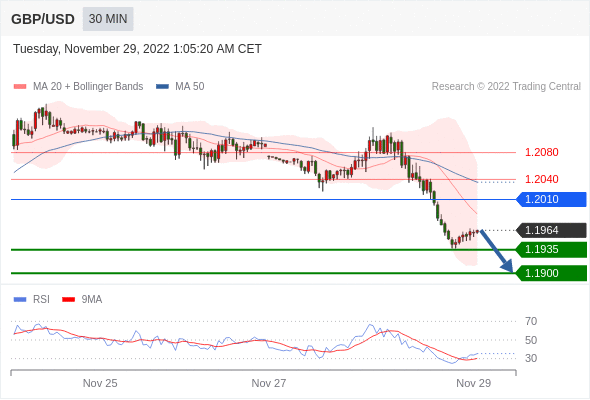Click the RSI 30 level label
The width and height of the screenshot is (590, 400).
(x=531, y=358)
